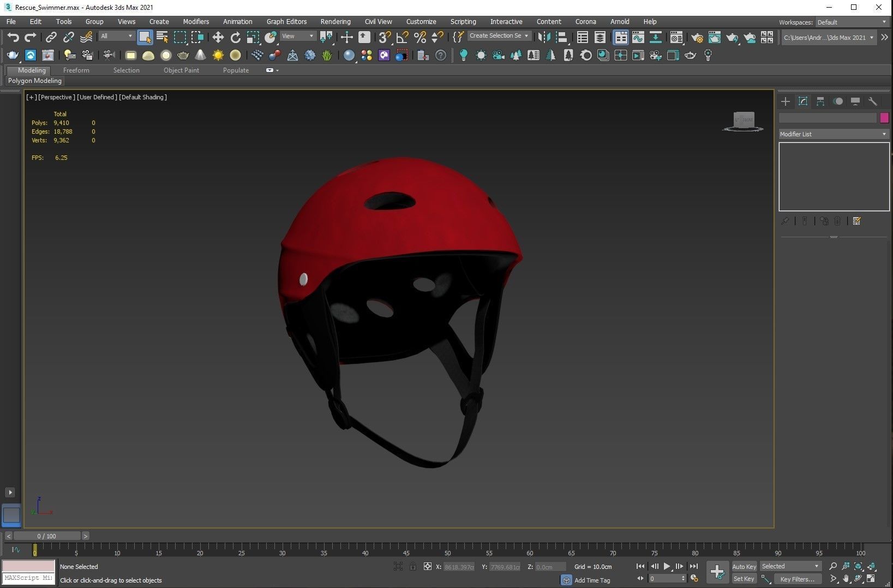Enable Auto Key animation mode
893x588 pixels.
pyautogui.click(x=744, y=567)
